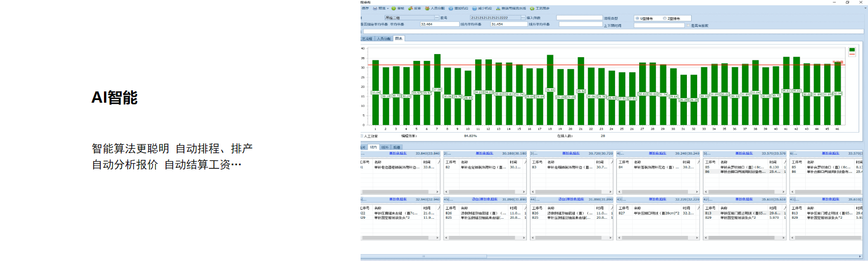
Task: Click row B2 in station 2 table
Action: tap(485, 167)
